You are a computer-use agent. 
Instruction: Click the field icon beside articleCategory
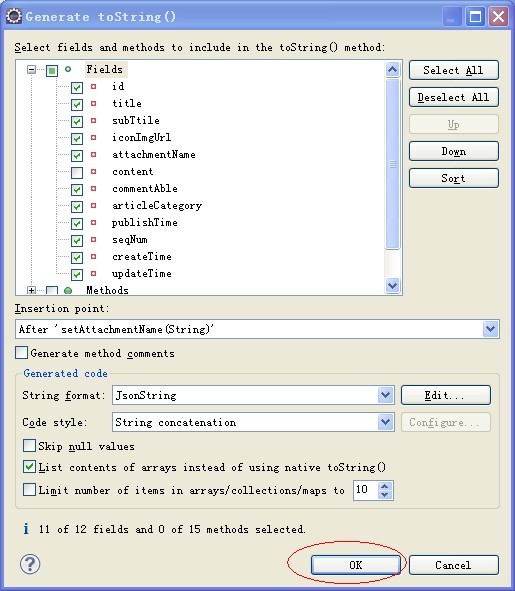click(93, 205)
